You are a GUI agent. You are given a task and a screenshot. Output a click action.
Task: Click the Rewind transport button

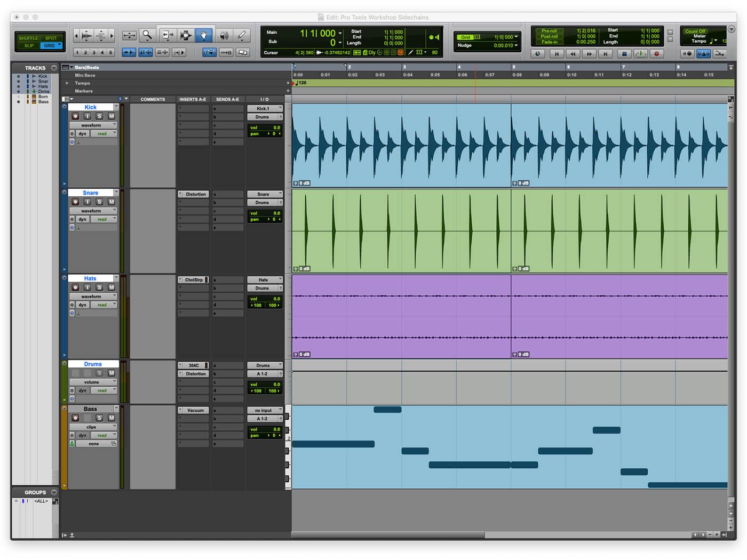tap(573, 53)
